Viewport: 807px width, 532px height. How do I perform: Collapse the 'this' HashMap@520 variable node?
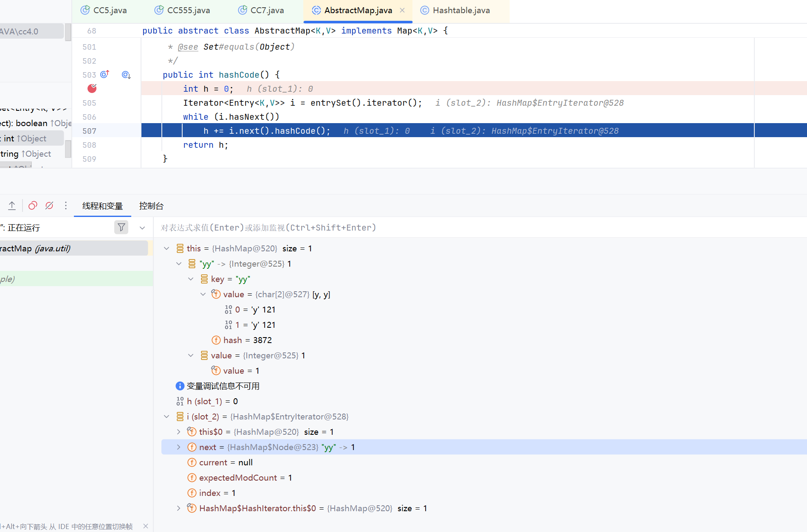[x=166, y=248]
